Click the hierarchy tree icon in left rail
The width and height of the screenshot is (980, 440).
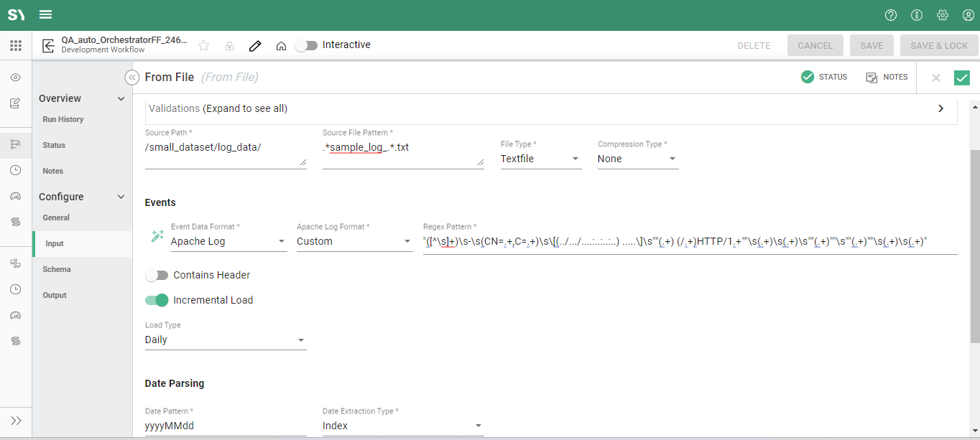(16, 263)
